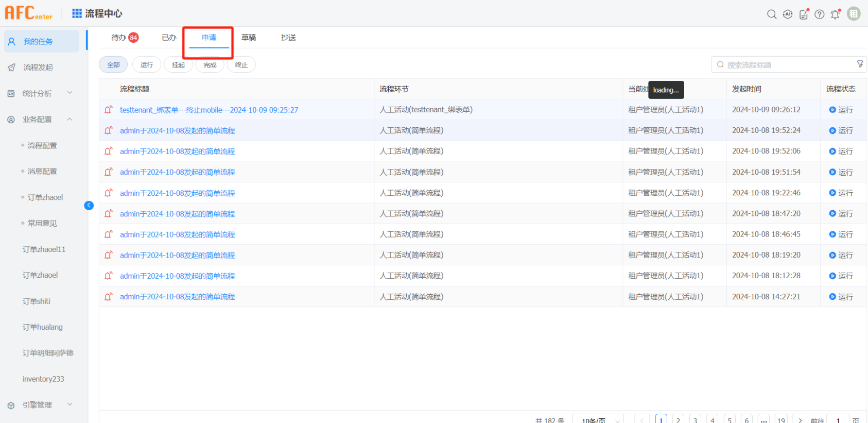This screenshot has width=868, height=423.
Task: Click the global search magnifier icon
Action: pos(771,14)
